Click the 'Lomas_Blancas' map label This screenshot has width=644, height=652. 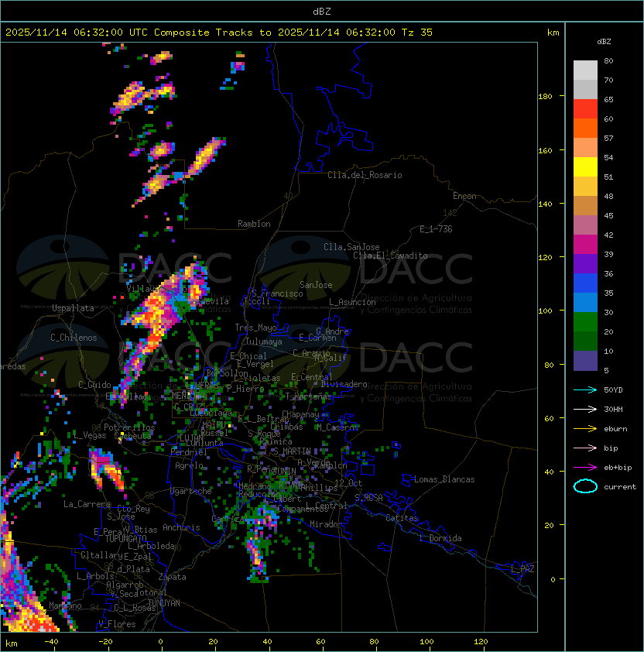444,479
